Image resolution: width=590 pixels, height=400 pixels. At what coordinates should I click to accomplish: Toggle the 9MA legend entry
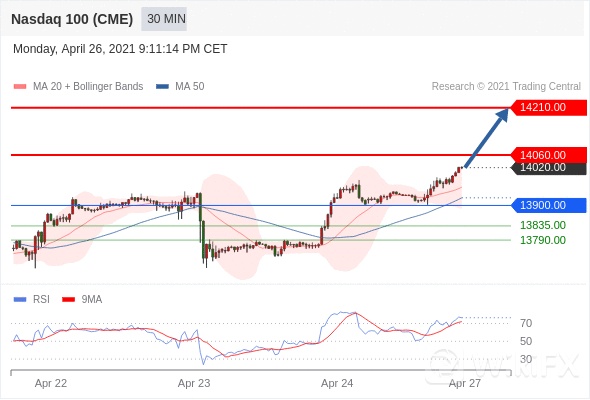(x=82, y=300)
